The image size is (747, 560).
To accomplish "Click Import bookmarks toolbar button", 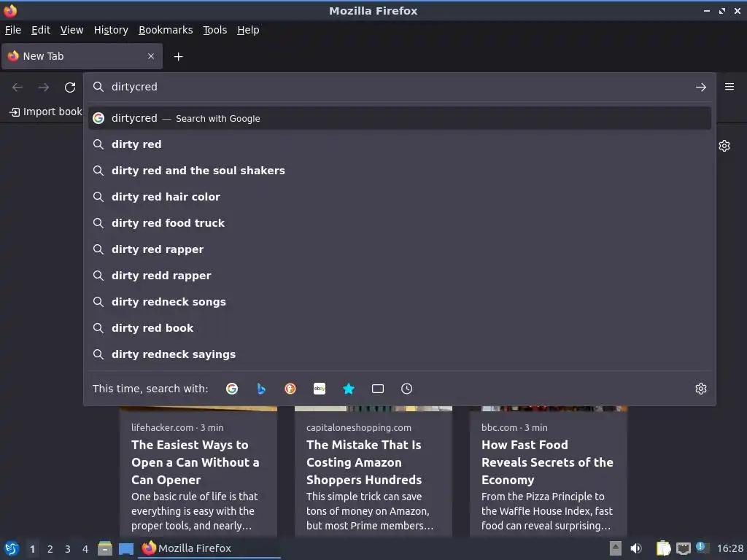I will coord(46,112).
